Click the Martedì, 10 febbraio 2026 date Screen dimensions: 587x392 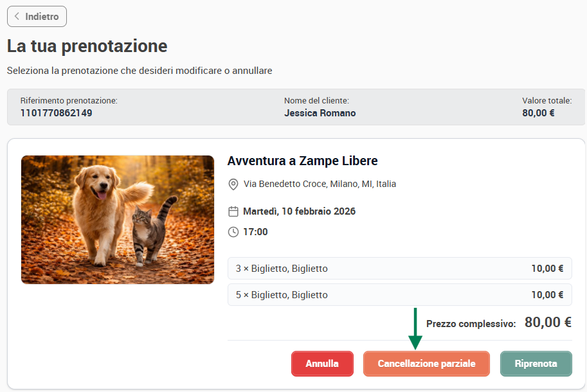299,211
